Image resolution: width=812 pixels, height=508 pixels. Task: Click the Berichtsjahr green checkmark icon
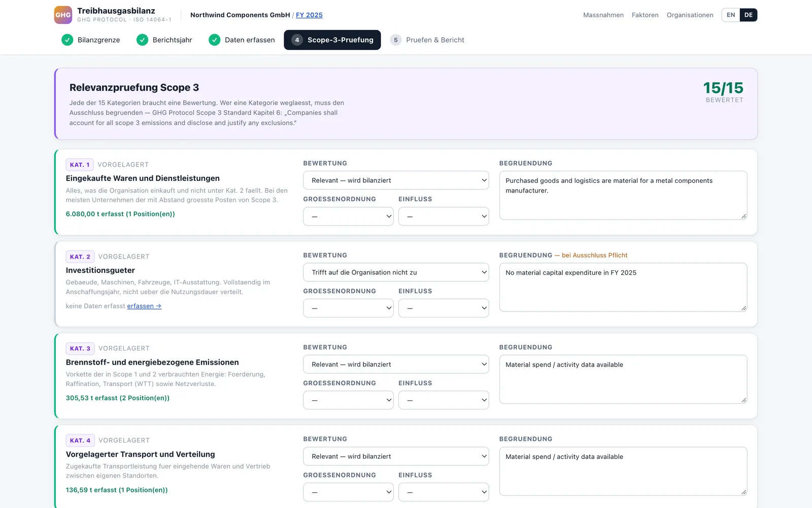click(x=142, y=40)
